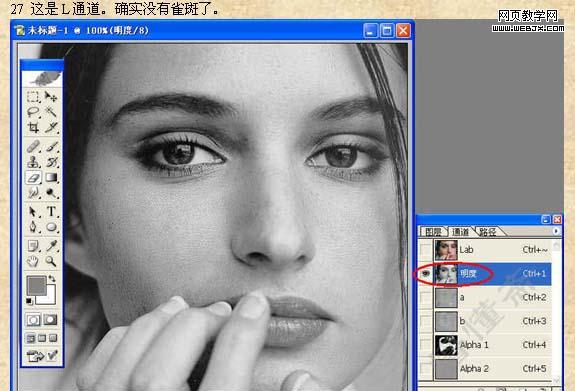
Task: Select the b channel row
Action: (x=485, y=321)
